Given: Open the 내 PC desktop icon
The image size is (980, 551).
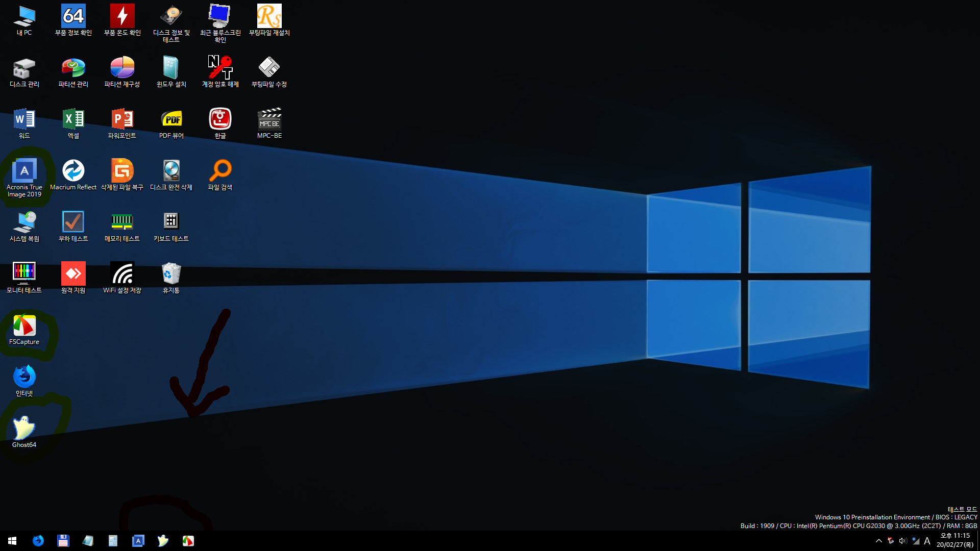Looking at the screenshot, I should 24,20.
